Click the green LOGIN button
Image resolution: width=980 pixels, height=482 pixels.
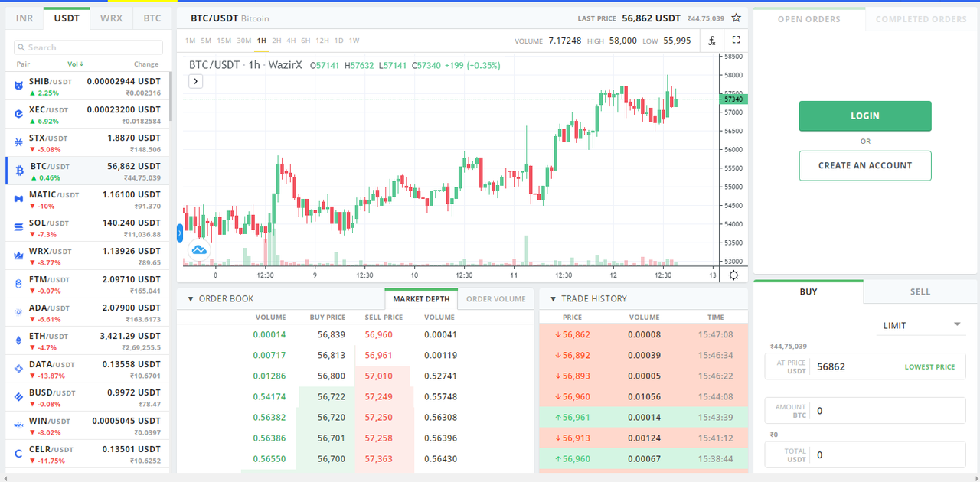(865, 116)
